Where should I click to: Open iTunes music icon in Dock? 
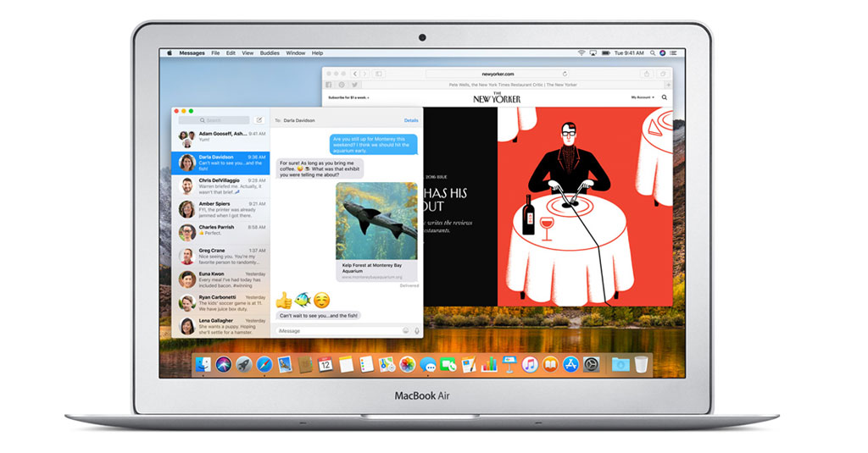530,364
